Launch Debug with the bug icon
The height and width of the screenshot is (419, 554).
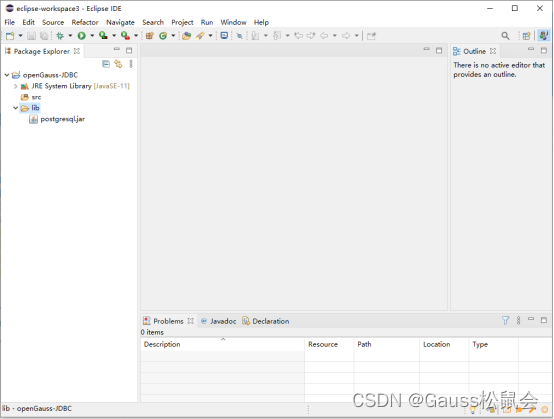(x=60, y=36)
